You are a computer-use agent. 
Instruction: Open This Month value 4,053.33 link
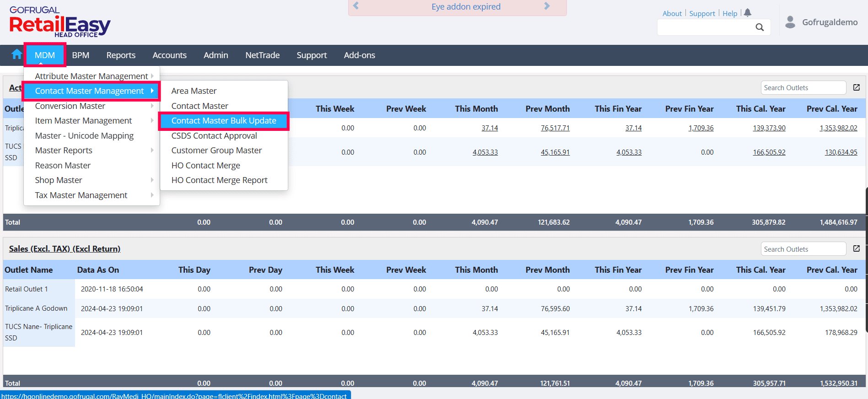tap(485, 152)
